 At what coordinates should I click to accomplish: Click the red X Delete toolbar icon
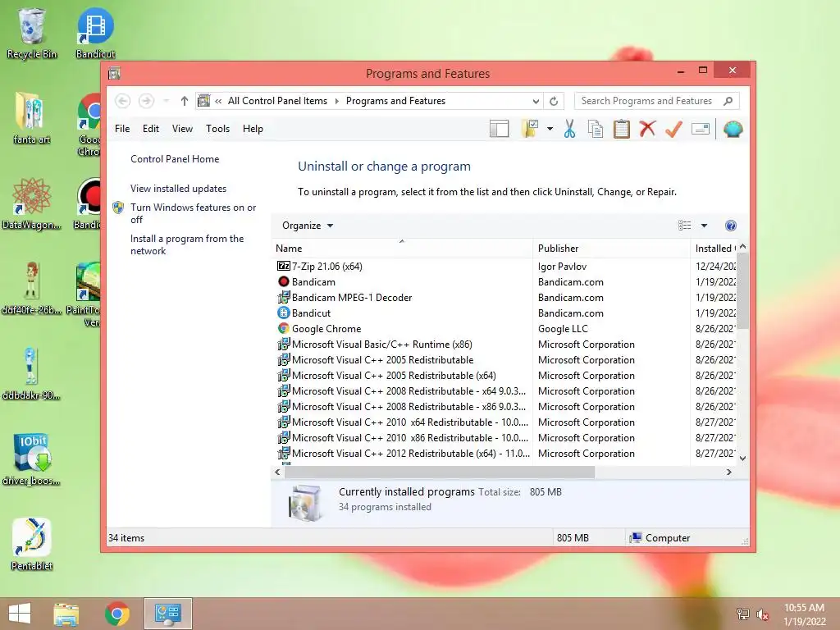(648, 129)
